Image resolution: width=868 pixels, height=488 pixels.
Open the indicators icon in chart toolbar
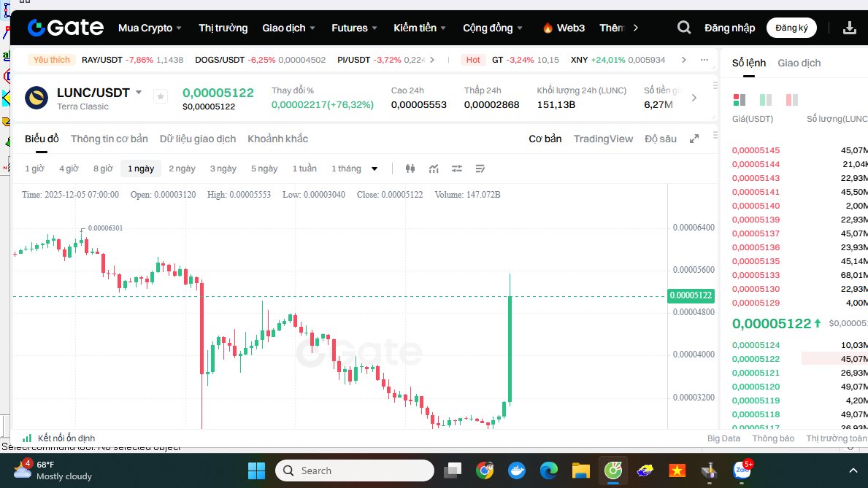pos(434,169)
